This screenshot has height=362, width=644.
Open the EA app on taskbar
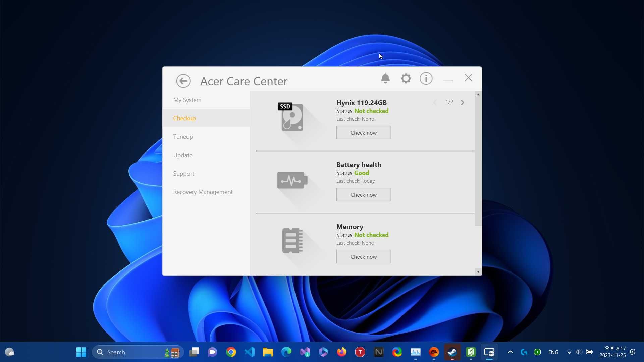pyautogui.click(x=434, y=352)
